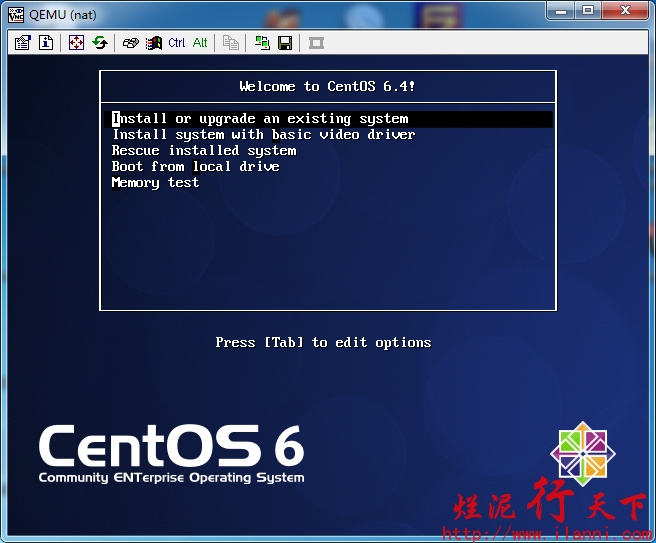The image size is (656, 543).
Task: Choose the 'Memory test' boot entry
Action: click(156, 183)
